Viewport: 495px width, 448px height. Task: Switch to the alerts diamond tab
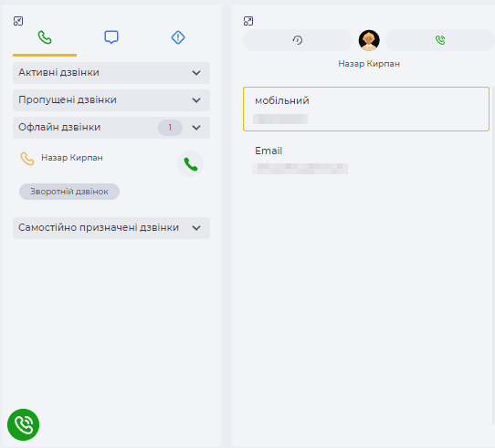[x=178, y=37]
